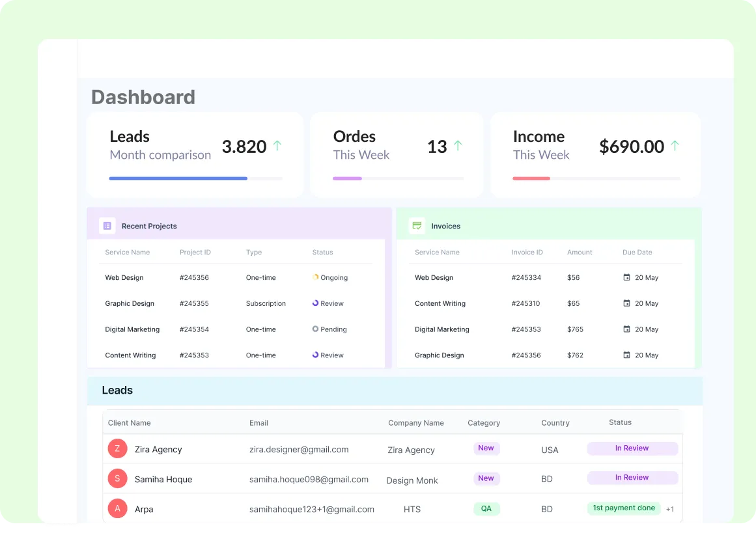This screenshot has height=535, width=756.
Task: Click the Recent Projects list icon
Action: (x=107, y=226)
